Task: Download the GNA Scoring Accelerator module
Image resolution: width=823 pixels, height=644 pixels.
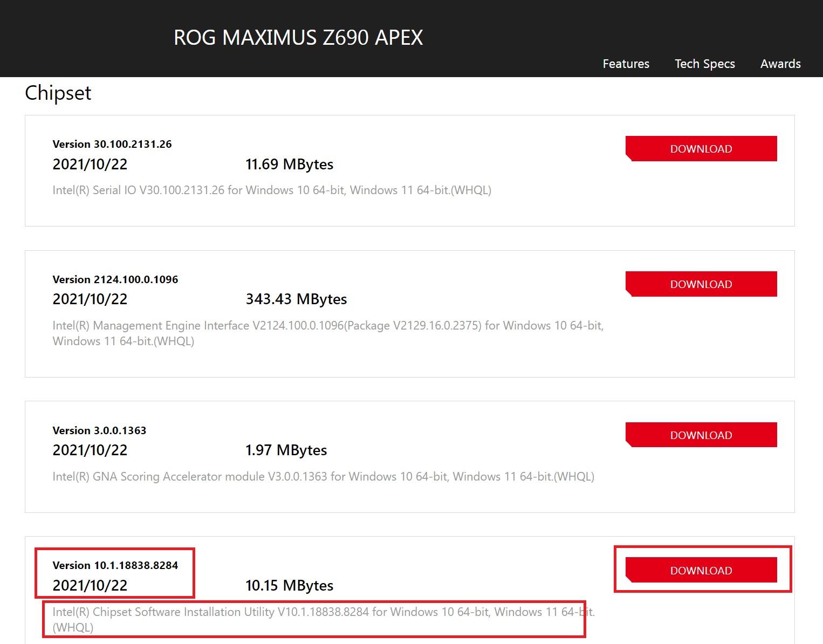Action: [701, 435]
